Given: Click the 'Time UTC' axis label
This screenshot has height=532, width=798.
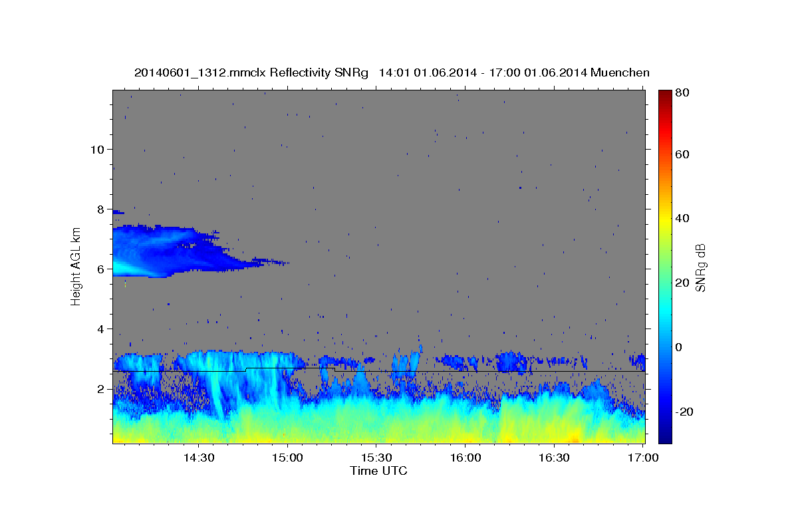Looking at the screenshot, I should (378, 471).
